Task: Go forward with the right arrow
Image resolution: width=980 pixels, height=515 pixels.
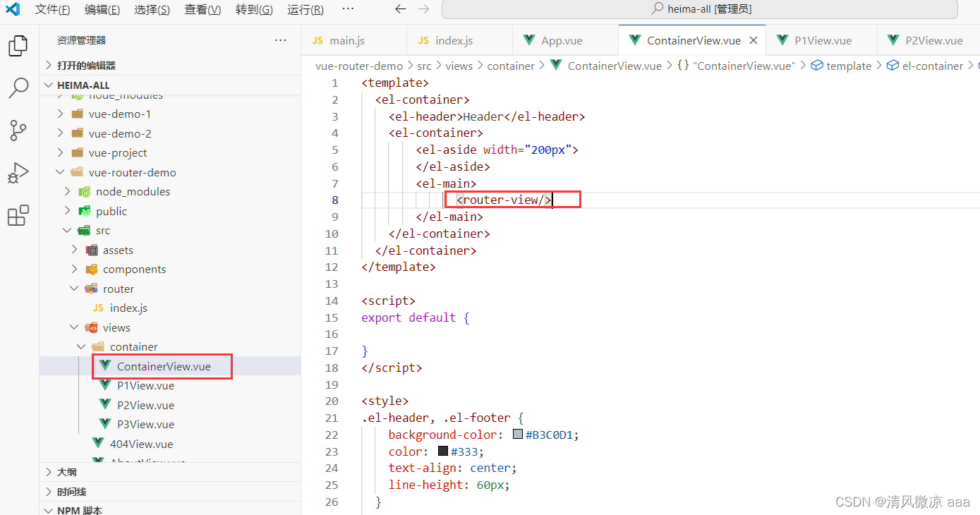Action: (x=423, y=9)
